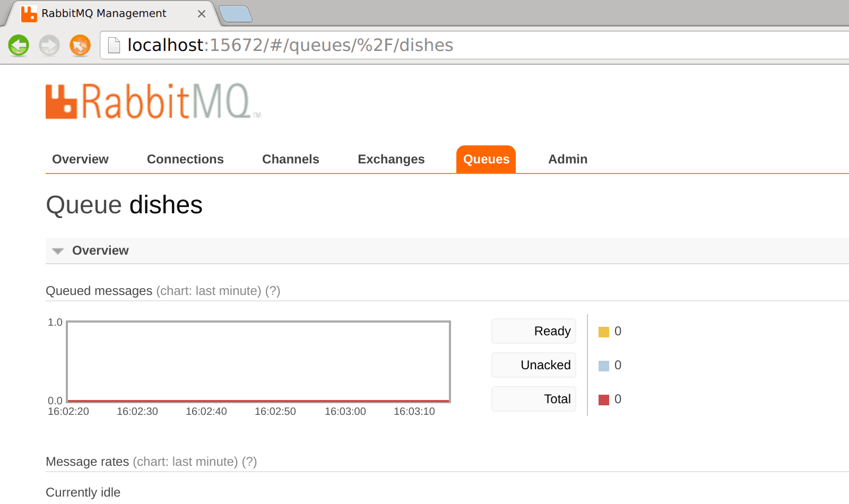Click the 'Currently idle' status text
The image size is (849, 504).
point(83,492)
